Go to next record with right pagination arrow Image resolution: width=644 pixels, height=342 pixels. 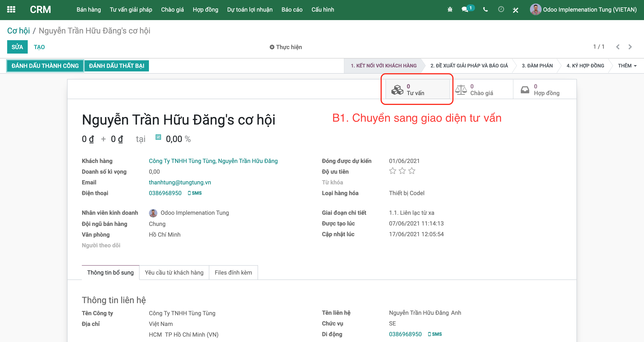click(x=629, y=47)
